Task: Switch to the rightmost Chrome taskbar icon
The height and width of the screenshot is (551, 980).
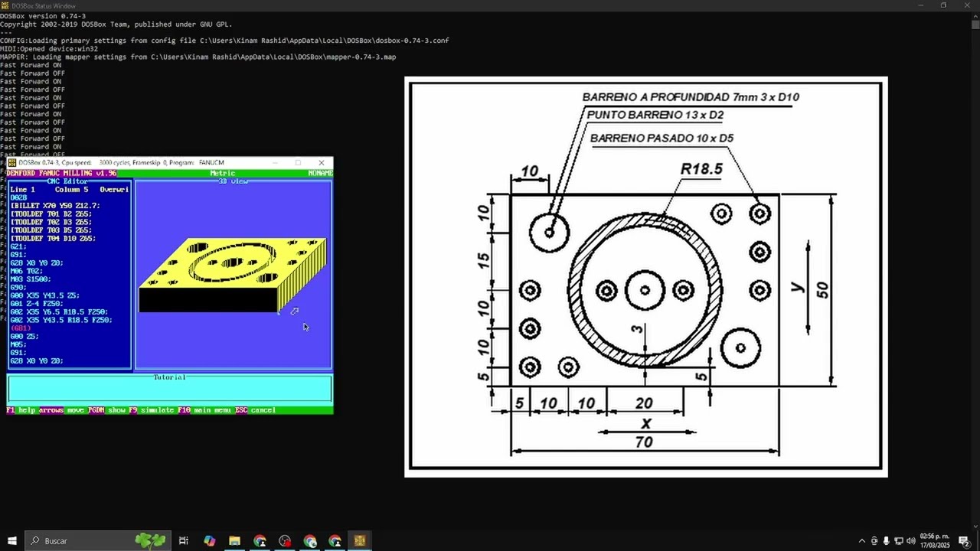Action: pos(335,541)
